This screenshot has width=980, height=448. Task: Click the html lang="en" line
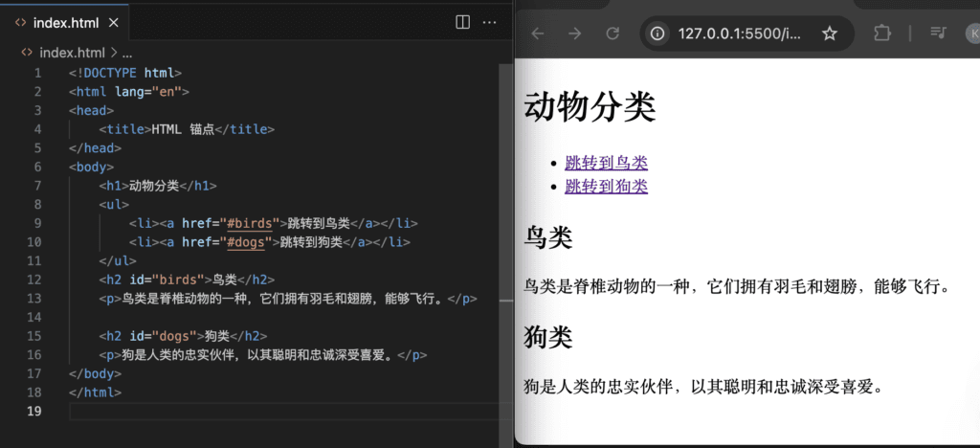tap(129, 92)
